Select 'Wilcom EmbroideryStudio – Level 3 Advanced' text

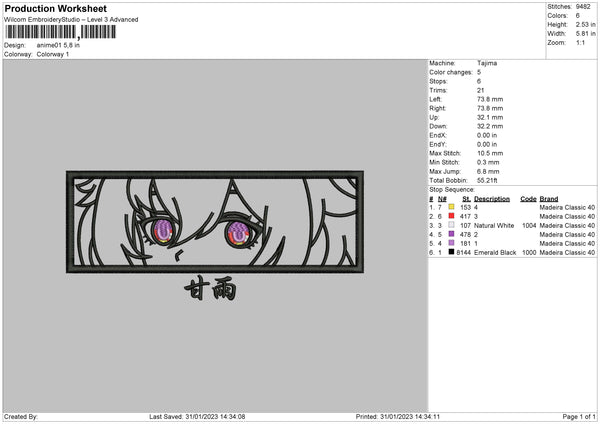click(71, 20)
